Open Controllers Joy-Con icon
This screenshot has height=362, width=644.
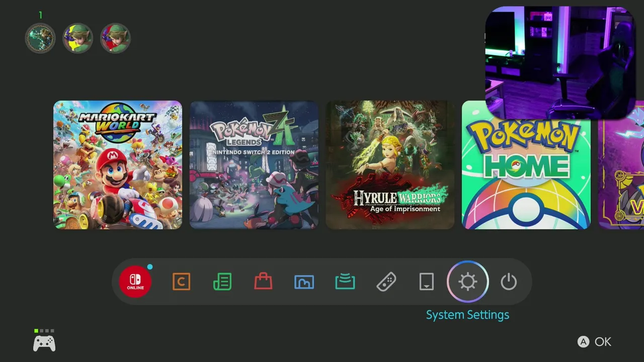tap(386, 282)
